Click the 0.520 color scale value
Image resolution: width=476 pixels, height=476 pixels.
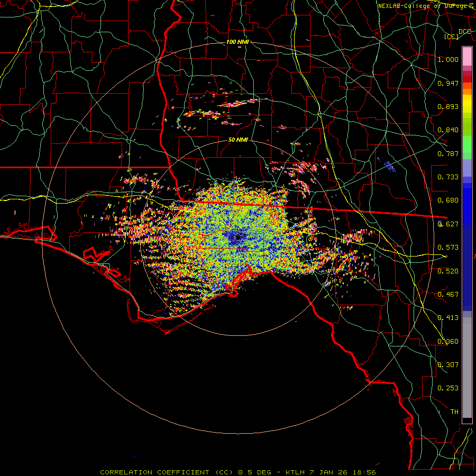[448, 271]
